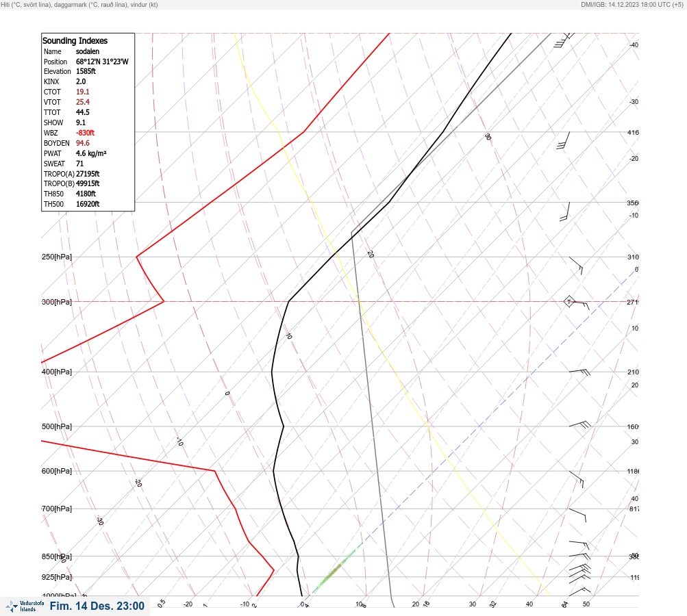
Task: Click the 500[hPa] pressure level label
Action: tap(57, 426)
